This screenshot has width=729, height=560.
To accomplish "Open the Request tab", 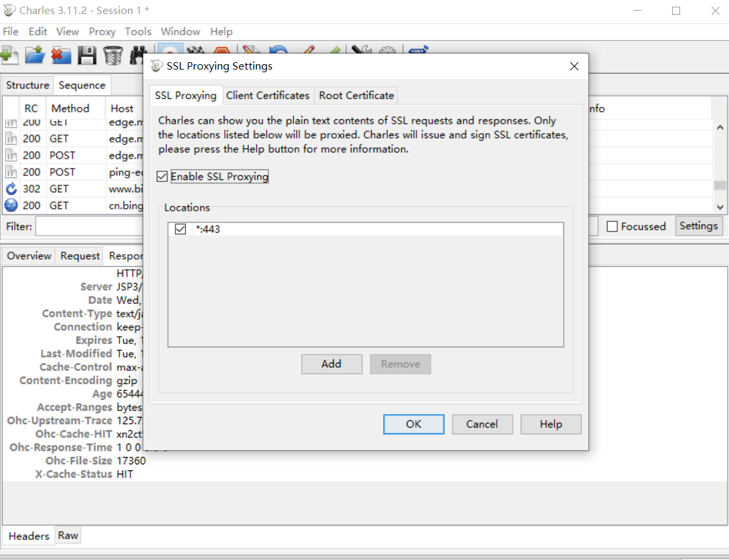I will coord(80,256).
